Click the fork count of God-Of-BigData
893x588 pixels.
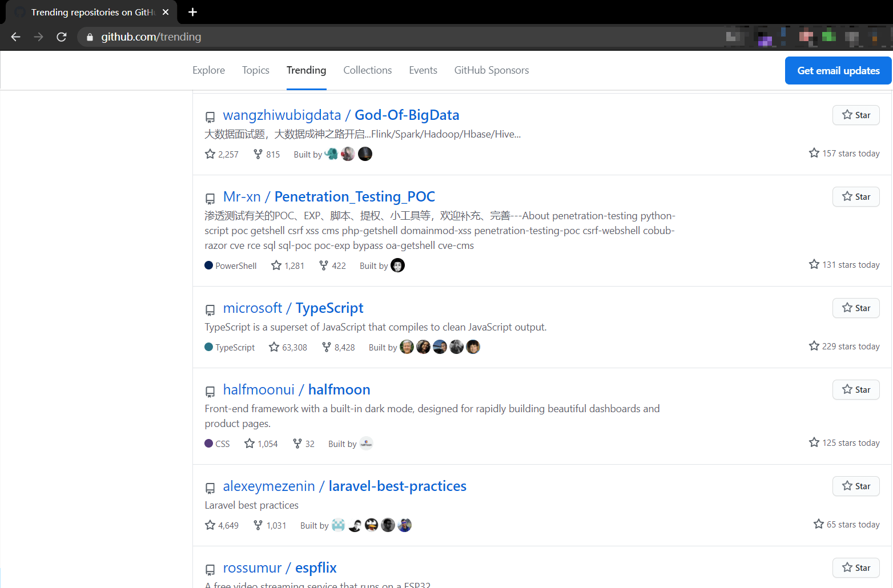(x=267, y=154)
